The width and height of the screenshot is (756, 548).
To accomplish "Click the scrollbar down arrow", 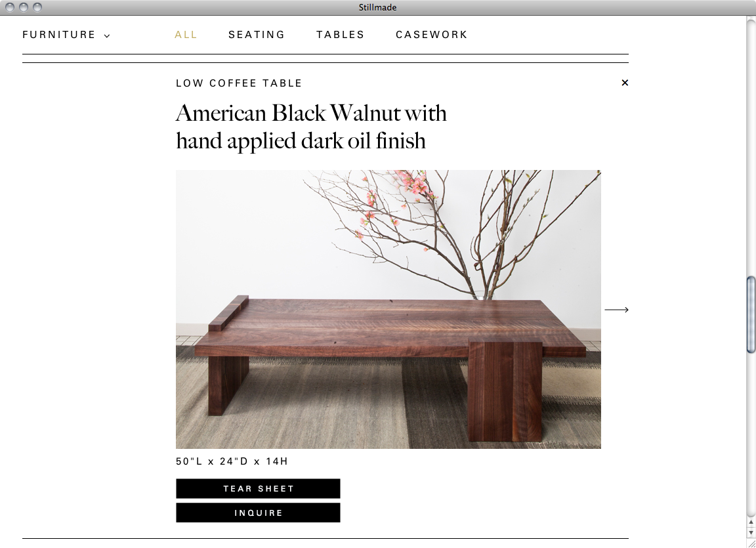I will click(x=751, y=532).
